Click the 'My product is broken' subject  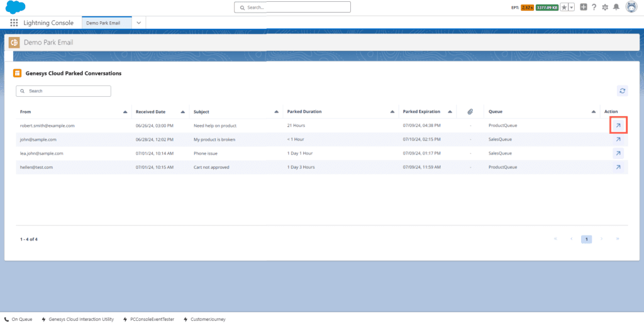coord(214,139)
